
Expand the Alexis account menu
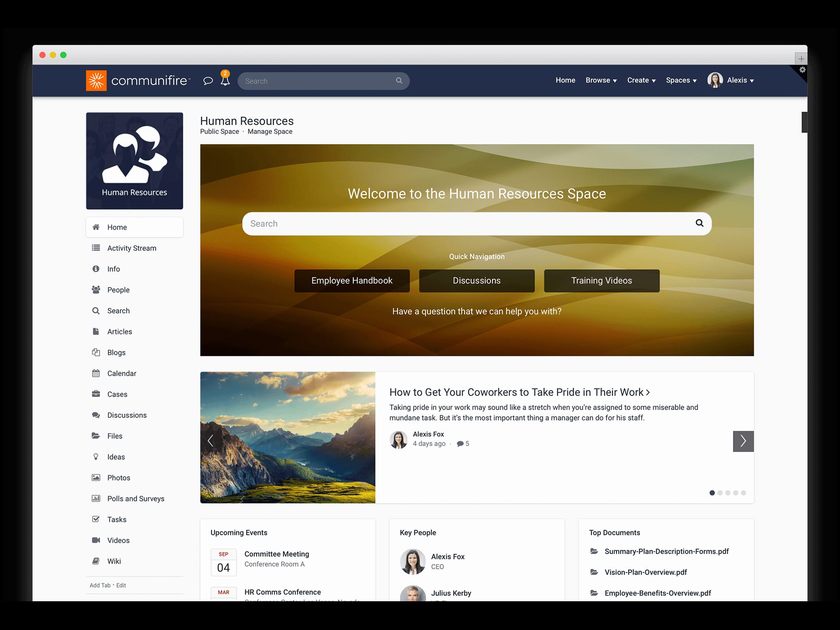click(x=740, y=80)
